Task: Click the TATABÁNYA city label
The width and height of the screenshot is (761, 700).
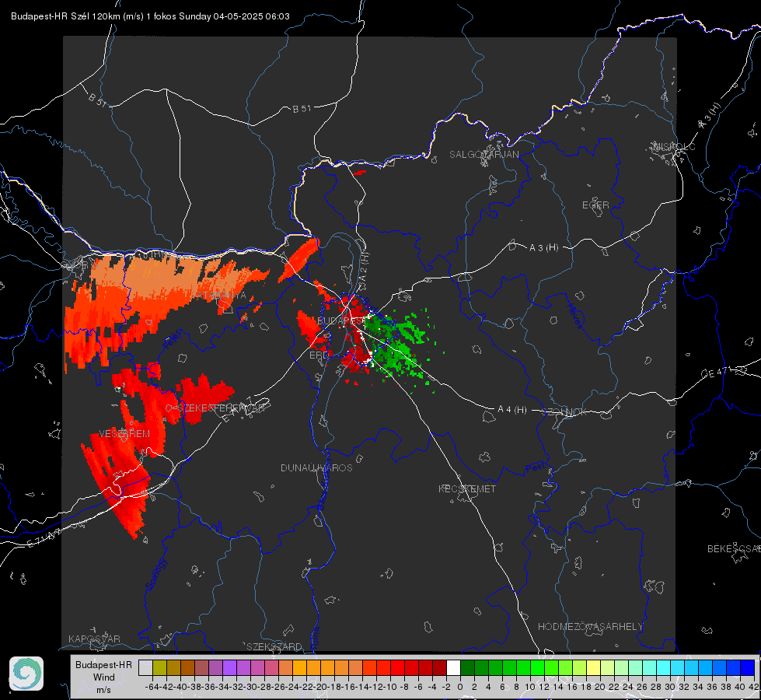Action: (x=218, y=296)
